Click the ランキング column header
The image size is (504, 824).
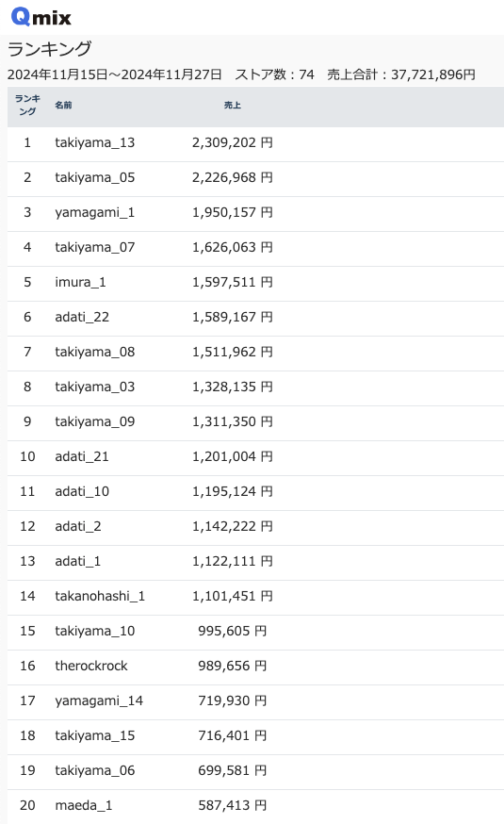coord(27,105)
